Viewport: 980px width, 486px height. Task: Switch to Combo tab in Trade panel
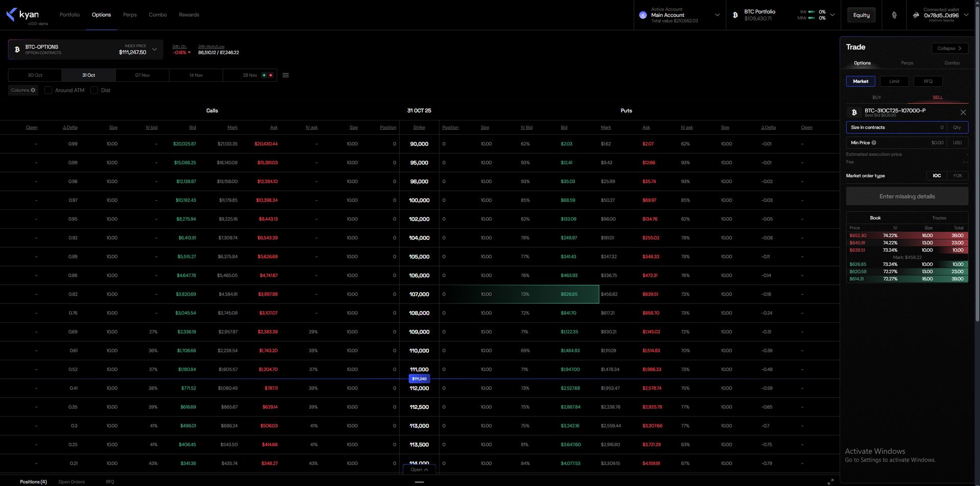pyautogui.click(x=952, y=63)
